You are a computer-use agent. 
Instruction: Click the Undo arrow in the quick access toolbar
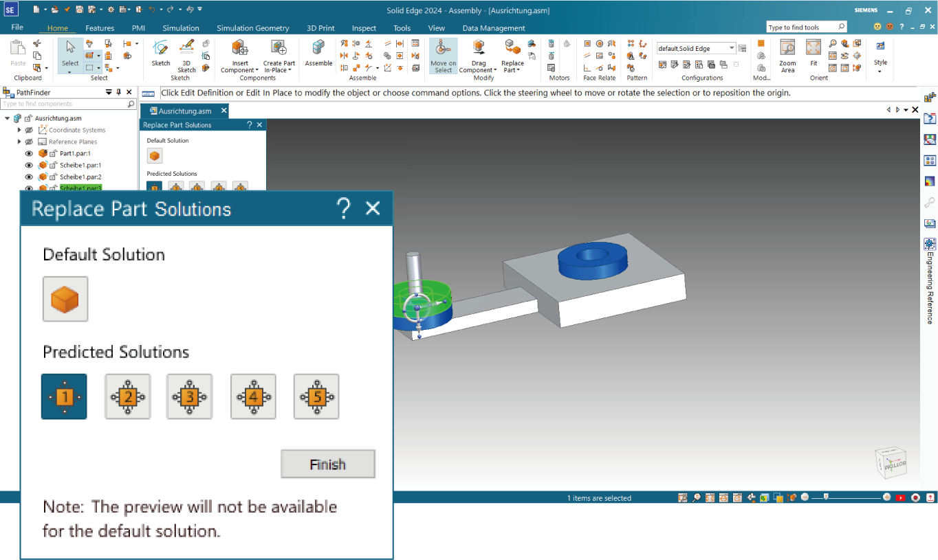[x=152, y=10]
